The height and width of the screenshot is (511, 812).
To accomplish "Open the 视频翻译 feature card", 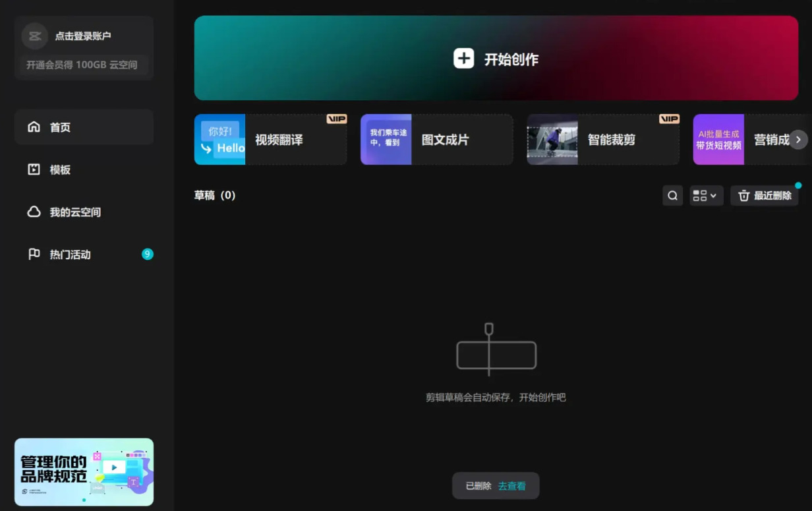I will [270, 139].
